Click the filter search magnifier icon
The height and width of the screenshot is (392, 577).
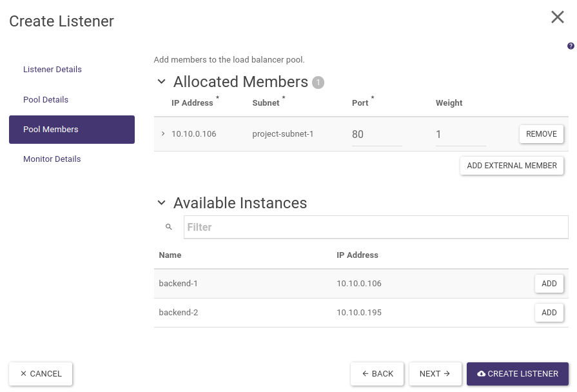click(x=169, y=227)
